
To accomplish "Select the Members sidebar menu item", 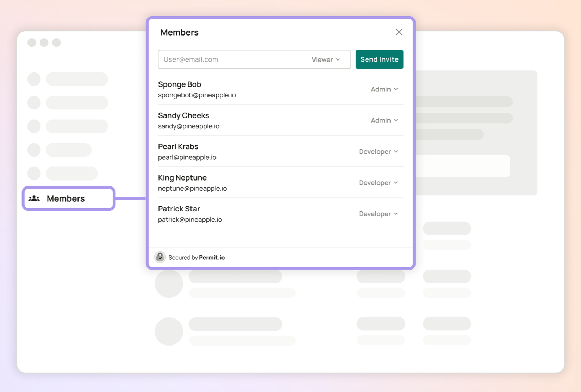I will [69, 198].
